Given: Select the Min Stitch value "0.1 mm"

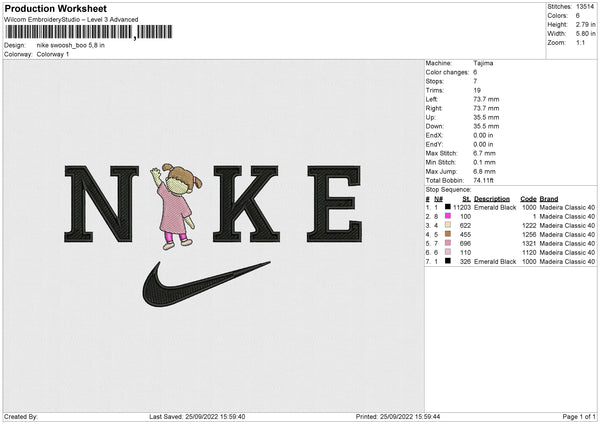Looking at the screenshot, I should point(484,162).
